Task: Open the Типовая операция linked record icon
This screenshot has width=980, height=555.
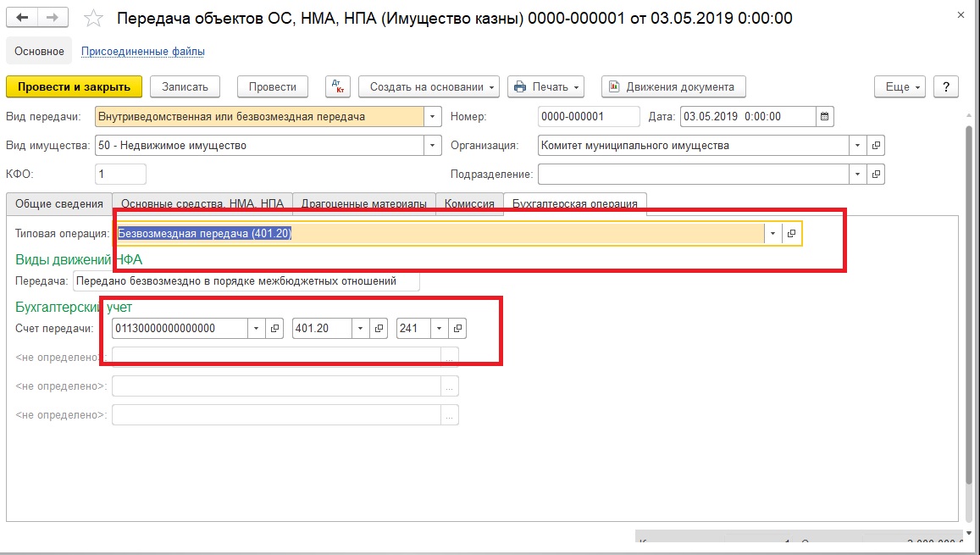Action: click(791, 233)
